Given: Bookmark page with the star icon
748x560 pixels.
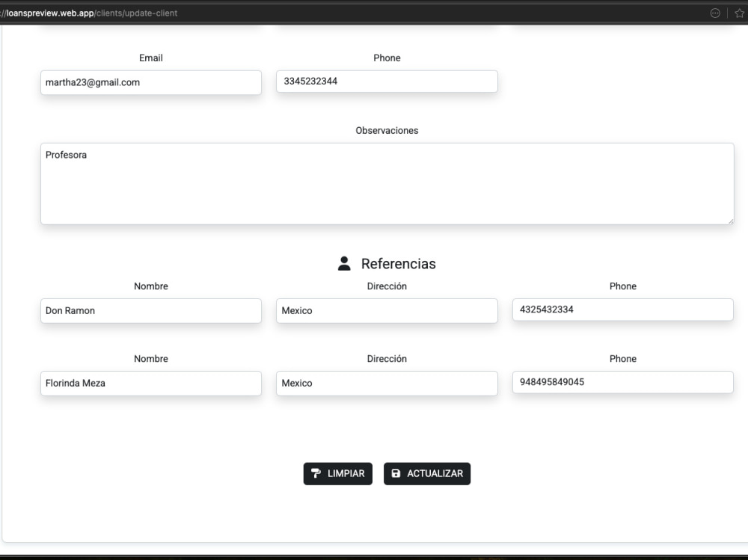Looking at the screenshot, I should 739,13.
